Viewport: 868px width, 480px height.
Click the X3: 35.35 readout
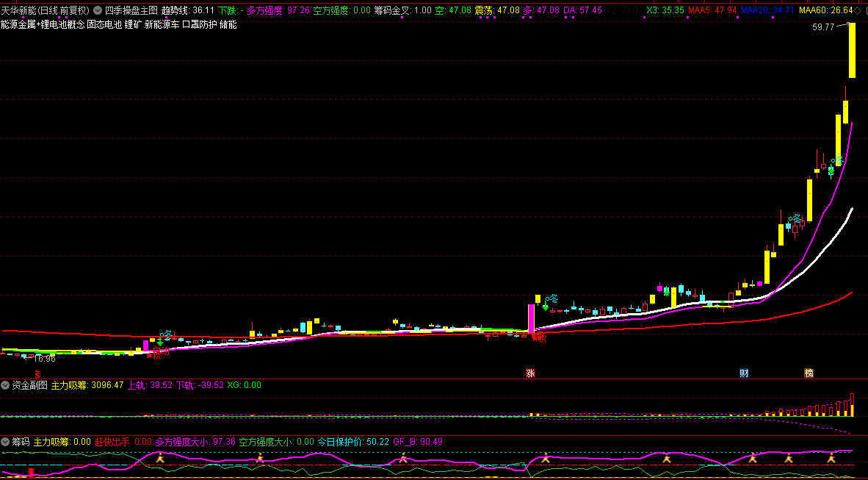coord(665,10)
